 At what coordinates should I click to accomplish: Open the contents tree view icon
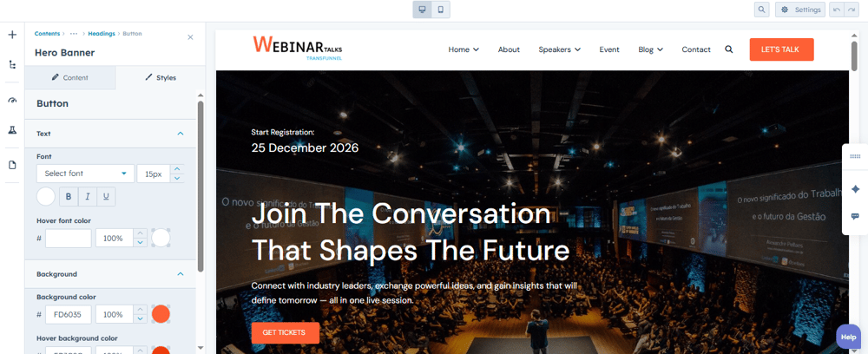[12, 65]
